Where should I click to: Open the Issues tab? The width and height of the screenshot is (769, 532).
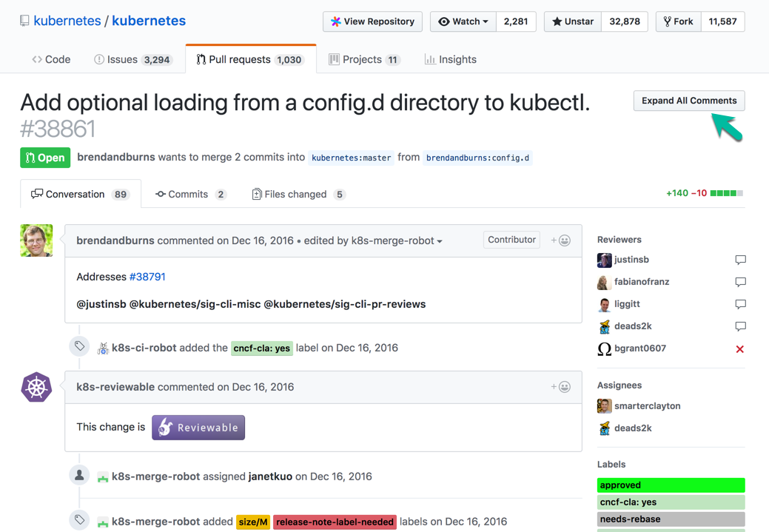(132, 59)
